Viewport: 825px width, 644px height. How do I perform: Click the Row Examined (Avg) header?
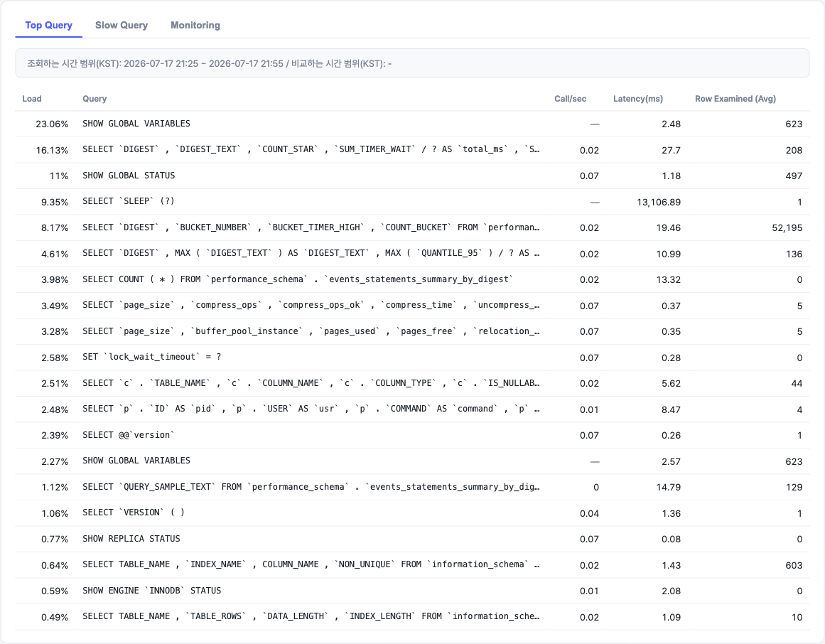735,98
